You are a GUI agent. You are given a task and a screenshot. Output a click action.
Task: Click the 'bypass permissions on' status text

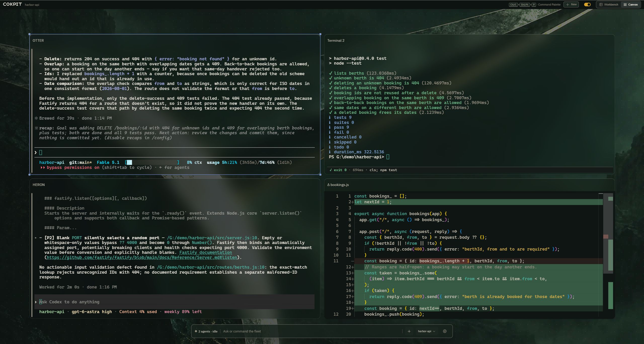click(x=73, y=168)
